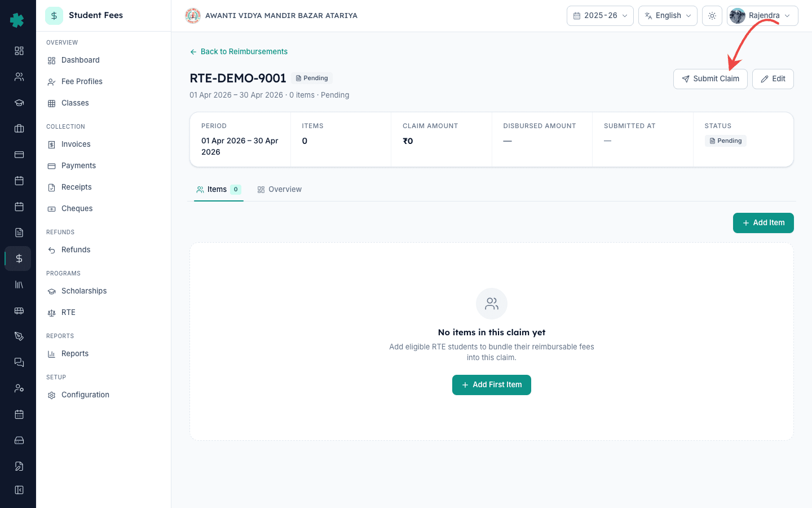Click the Submitted At card label
Viewport: 812px width, 508px height.
coord(630,126)
